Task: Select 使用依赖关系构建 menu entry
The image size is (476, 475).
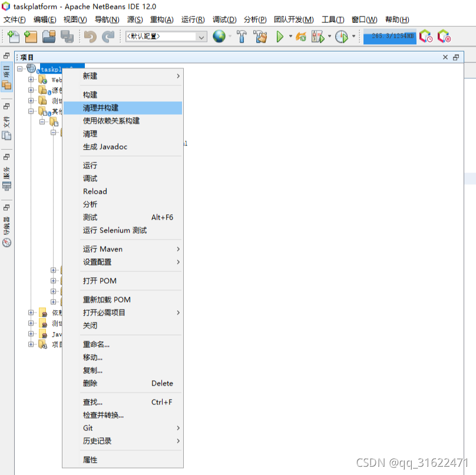Action: tap(123, 121)
